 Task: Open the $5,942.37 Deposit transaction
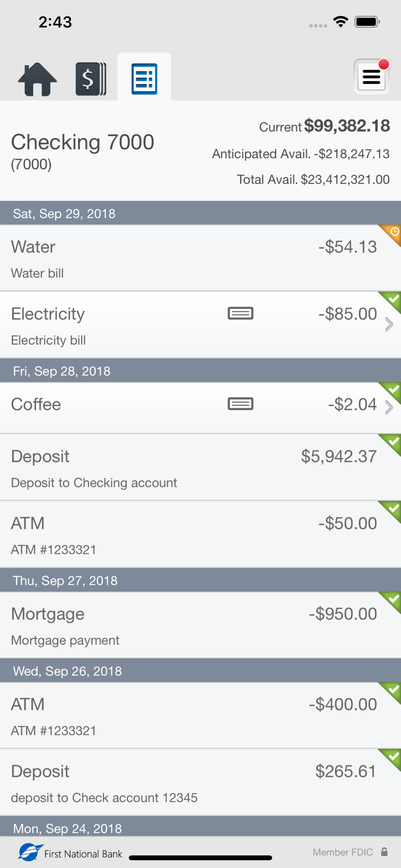[x=200, y=467]
